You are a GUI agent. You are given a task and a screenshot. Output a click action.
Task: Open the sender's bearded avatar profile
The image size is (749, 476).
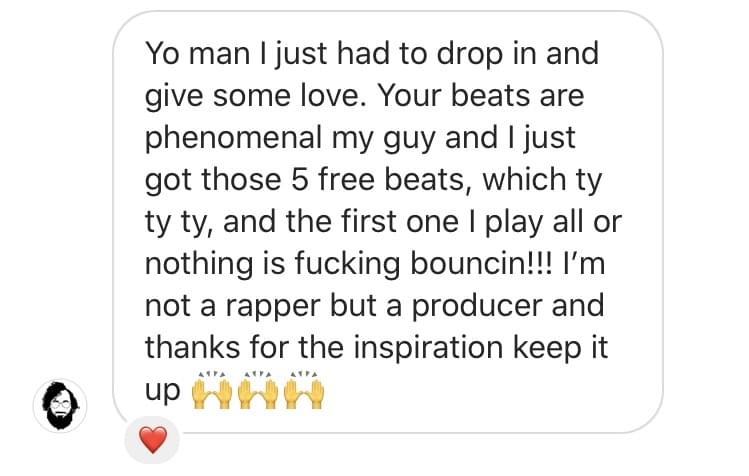point(60,406)
